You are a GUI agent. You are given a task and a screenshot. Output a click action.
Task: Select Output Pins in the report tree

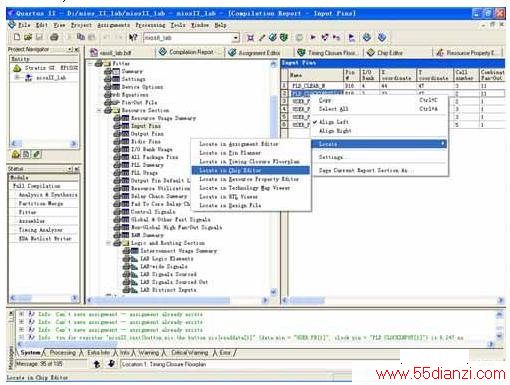point(147,134)
